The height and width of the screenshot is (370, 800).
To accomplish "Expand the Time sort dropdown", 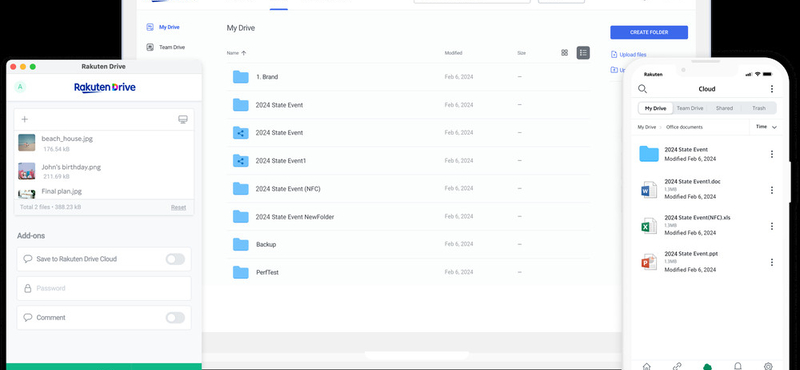I will coord(766,127).
